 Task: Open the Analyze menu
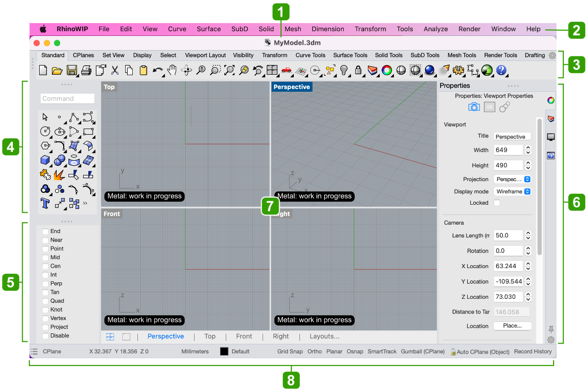[x=435, y=29]
